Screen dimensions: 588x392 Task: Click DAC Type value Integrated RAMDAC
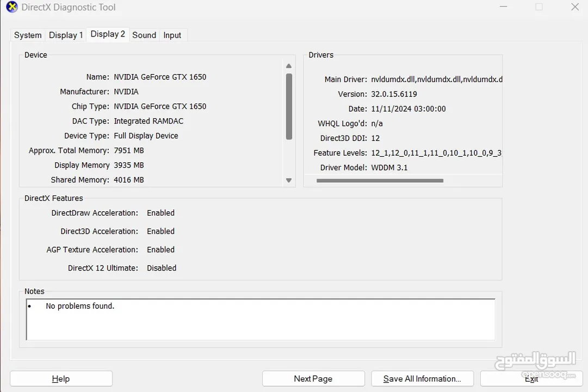pos(148,121)
